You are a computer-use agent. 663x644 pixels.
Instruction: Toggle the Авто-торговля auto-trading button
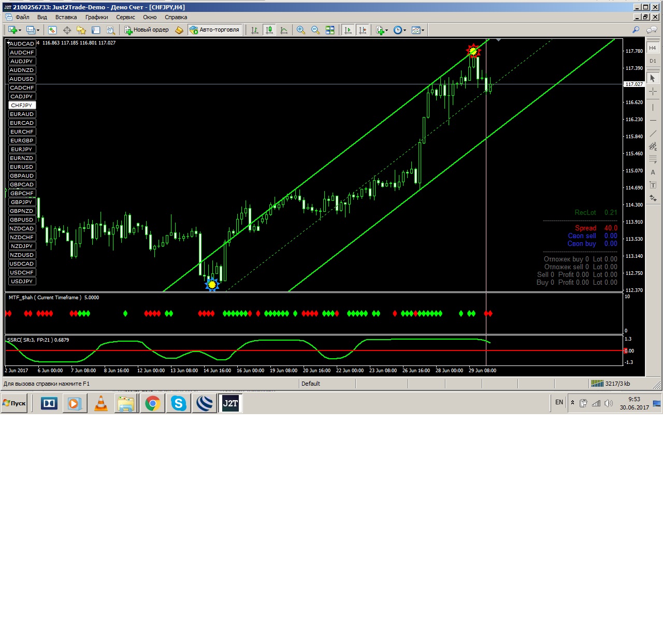(x=215, y=30)
